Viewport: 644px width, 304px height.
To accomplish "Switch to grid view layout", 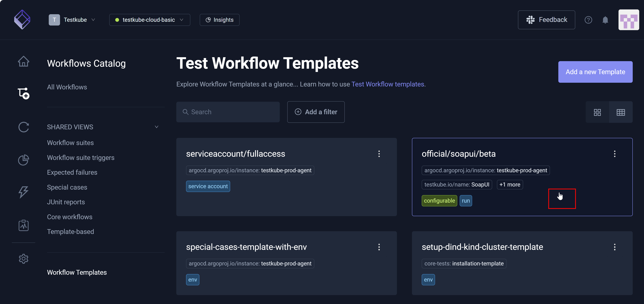I will coord(597,112).
